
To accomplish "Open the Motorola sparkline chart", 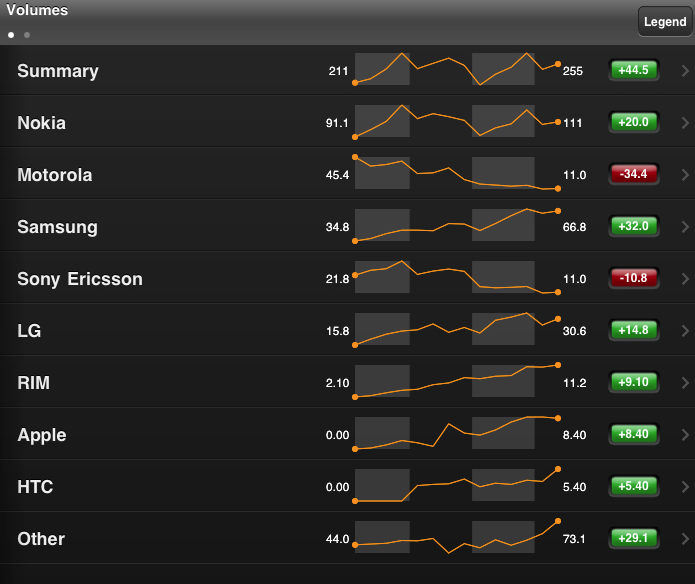I will [457, 173].
